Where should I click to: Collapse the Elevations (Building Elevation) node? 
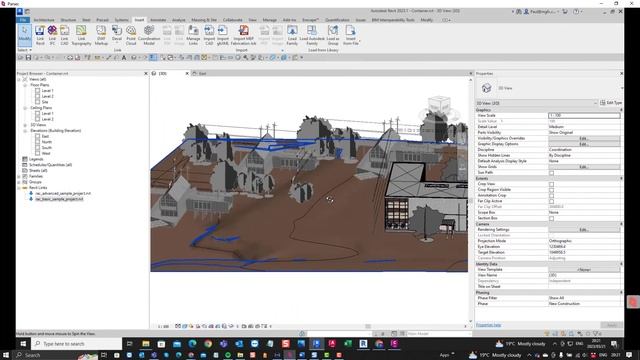[25, 131]
